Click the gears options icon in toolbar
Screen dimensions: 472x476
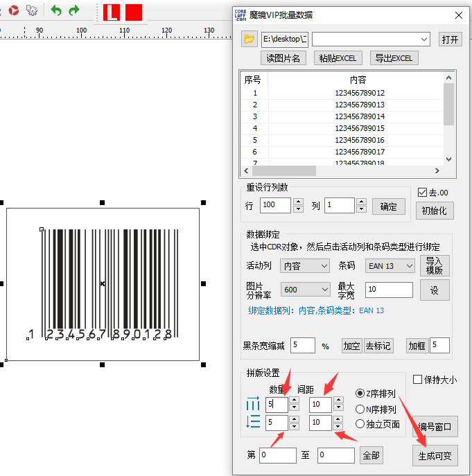pos(32,10)
